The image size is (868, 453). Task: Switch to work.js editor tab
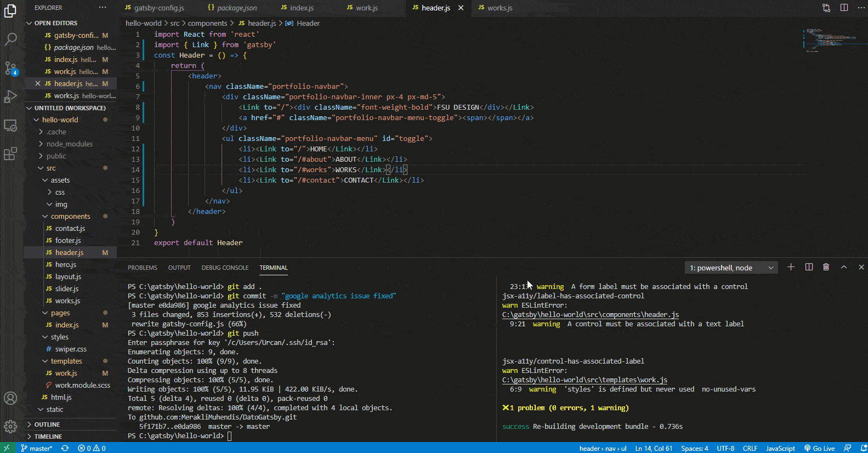point(367,8)
